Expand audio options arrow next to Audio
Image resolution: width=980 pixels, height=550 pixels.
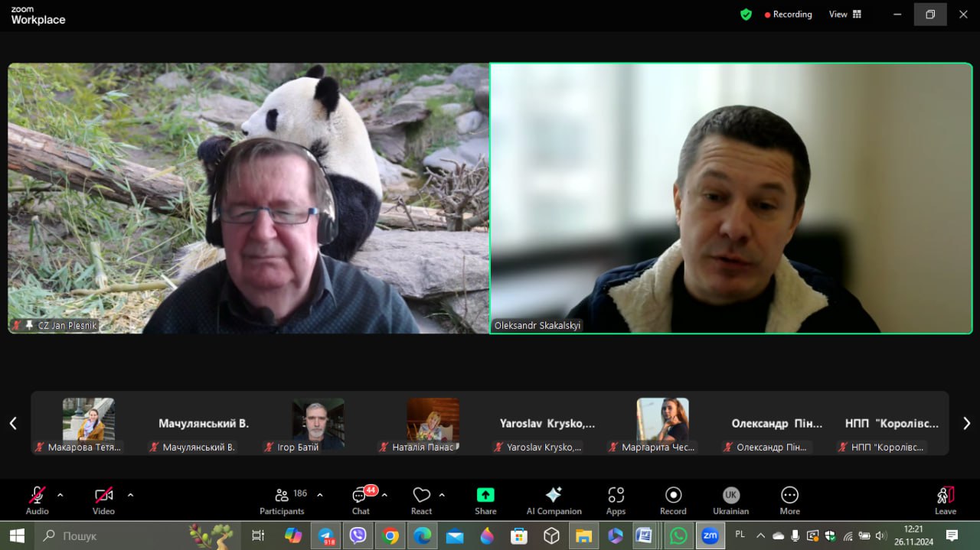(x=60, y=495)
